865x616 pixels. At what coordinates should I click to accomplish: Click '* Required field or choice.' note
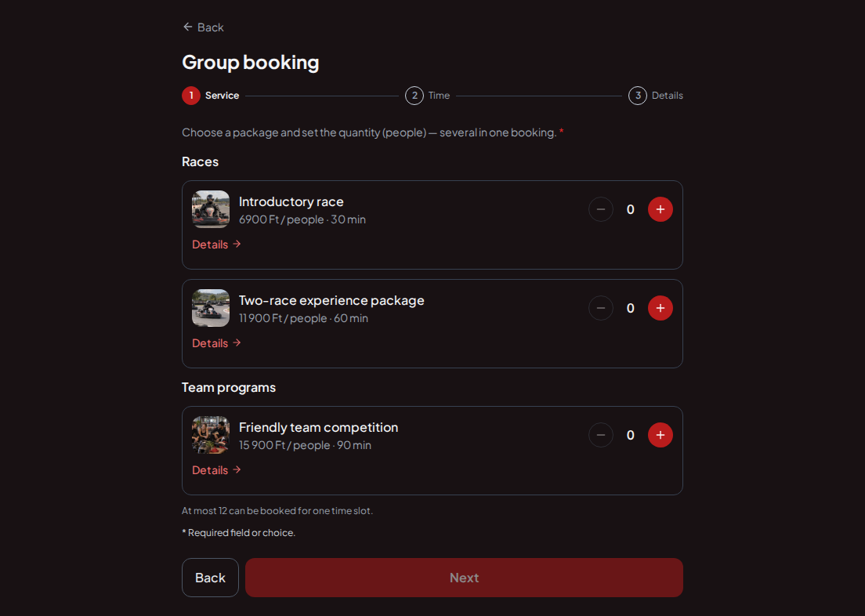click(x=239, y=533)
